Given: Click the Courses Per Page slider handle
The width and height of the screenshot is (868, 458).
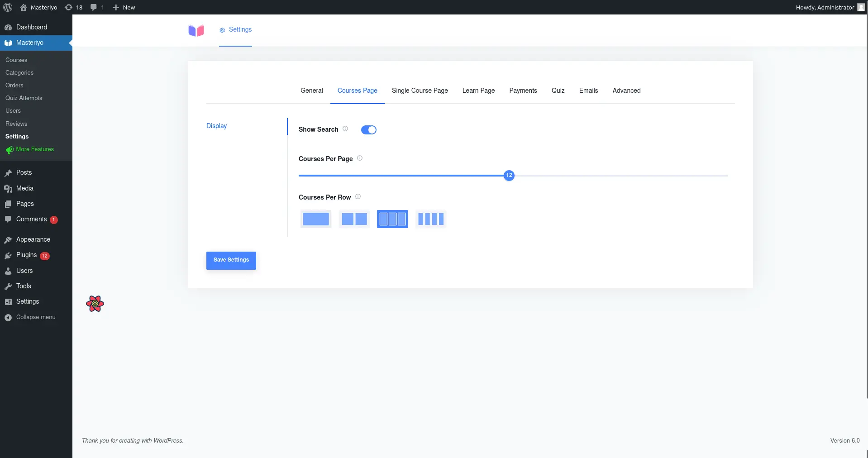Looking at the screenshot, I should point(509,176).
